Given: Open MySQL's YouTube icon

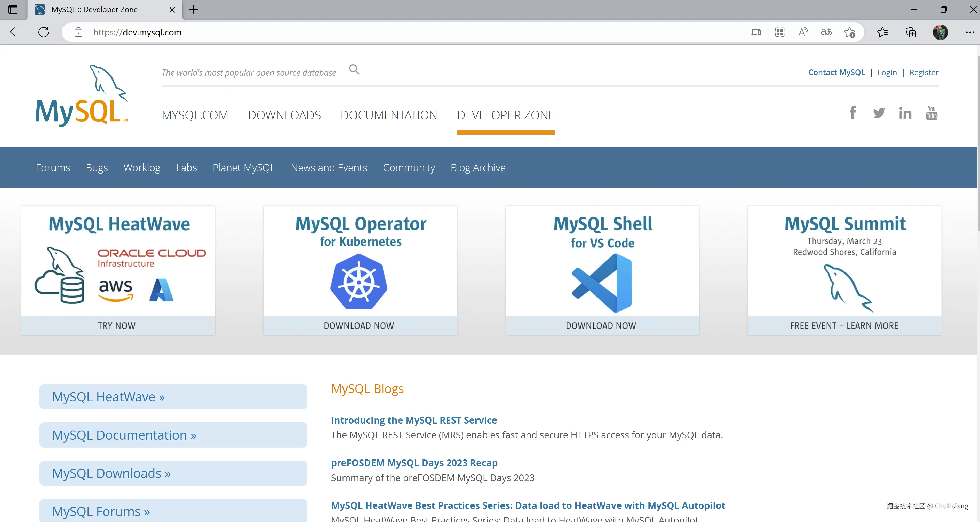Looking at the screenshot, I should pyautogui.click(x=931, y=113).
